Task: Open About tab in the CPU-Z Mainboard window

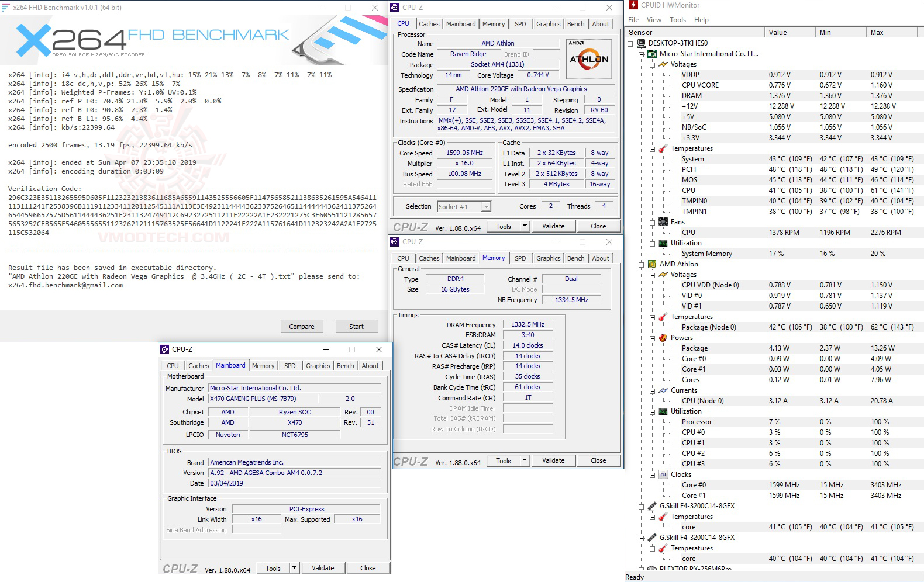Action: 370,366
